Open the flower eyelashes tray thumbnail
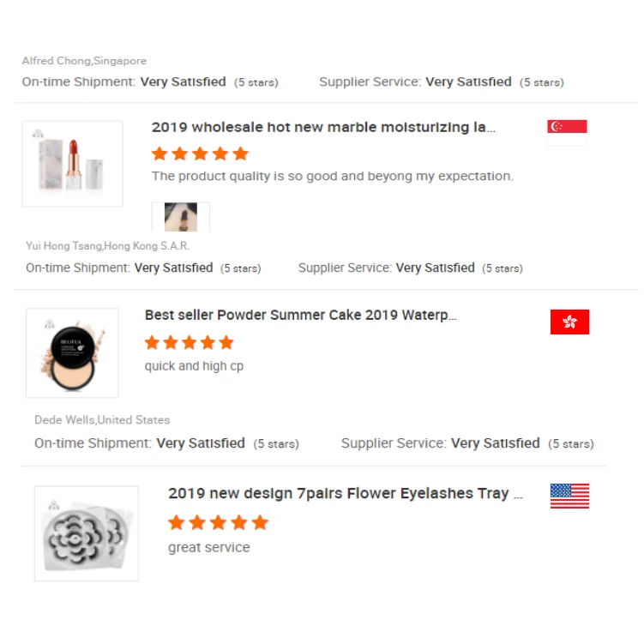 tap(86, 533)
